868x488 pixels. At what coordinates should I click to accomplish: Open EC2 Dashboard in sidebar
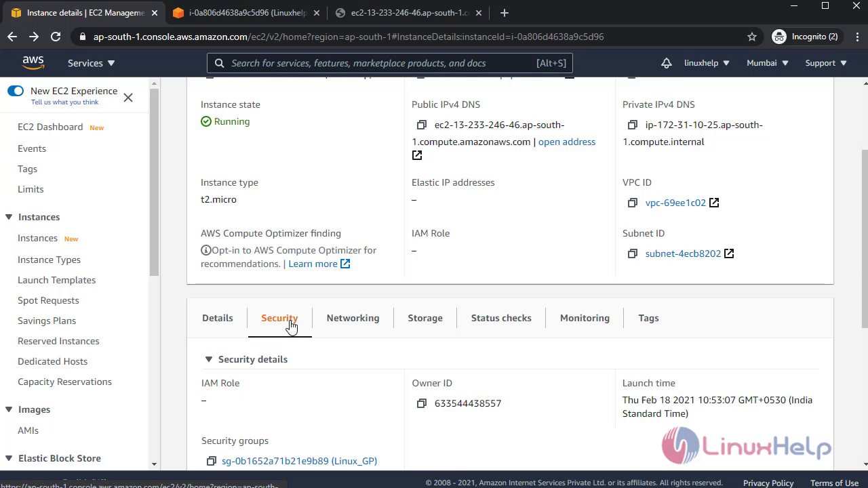[50, 127]
